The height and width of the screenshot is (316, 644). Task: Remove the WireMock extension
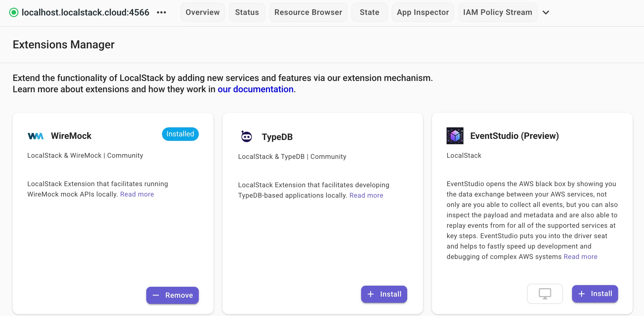(x=172, y=295)
